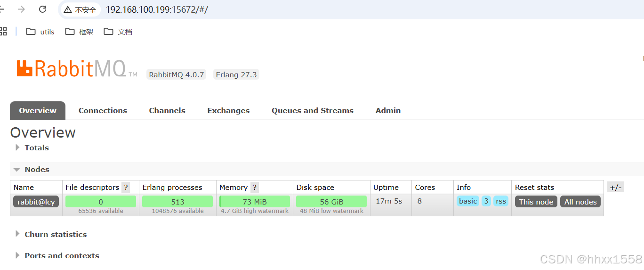
Task: Click the Cores column header
Action: (425, 187)
